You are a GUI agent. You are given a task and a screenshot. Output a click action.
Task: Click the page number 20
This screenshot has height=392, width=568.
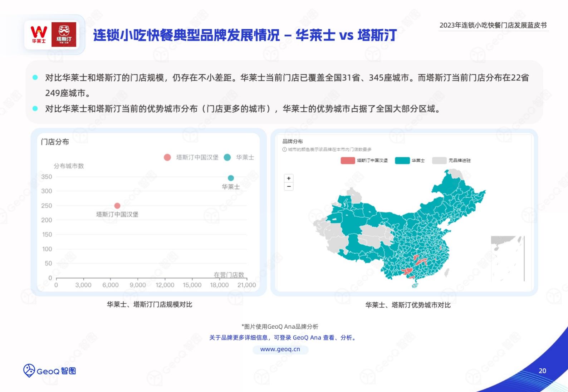(x=542, y=371)
